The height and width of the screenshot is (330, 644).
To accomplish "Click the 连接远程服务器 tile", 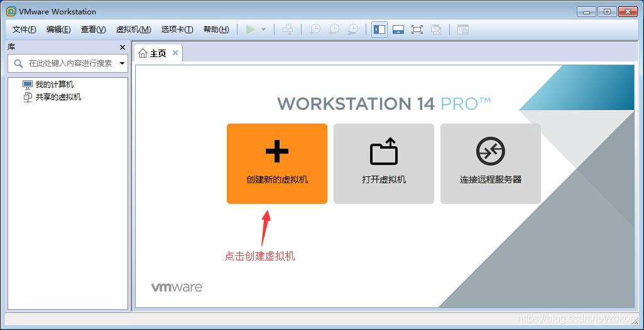I will [491, 164].
